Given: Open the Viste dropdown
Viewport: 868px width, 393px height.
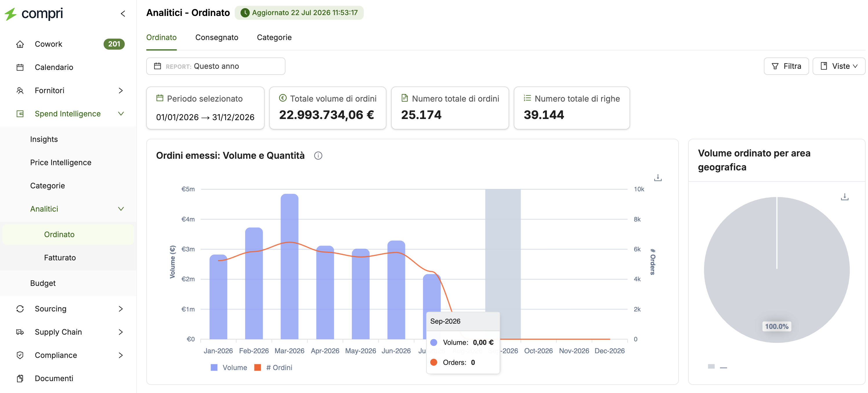Looking at the screenshot, I should (839, 66).
